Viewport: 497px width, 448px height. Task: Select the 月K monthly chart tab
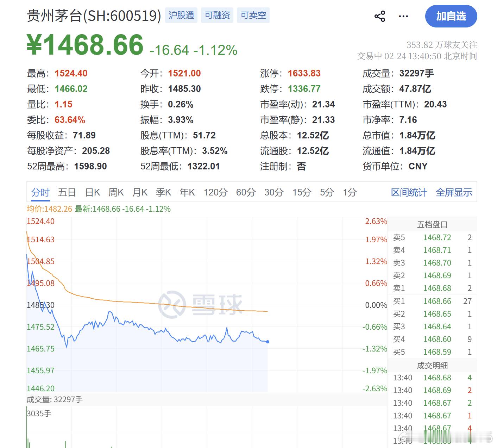coord(140,192)
